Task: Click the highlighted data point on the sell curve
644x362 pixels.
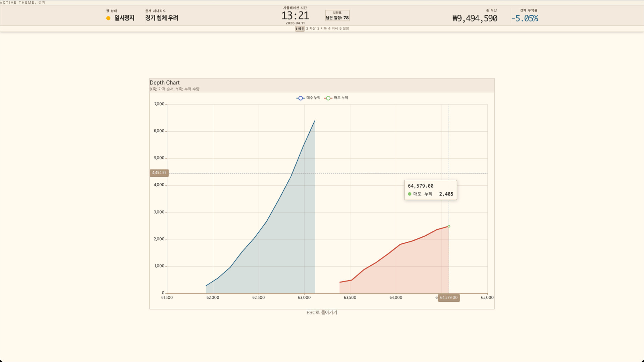Action: [448, 226]
